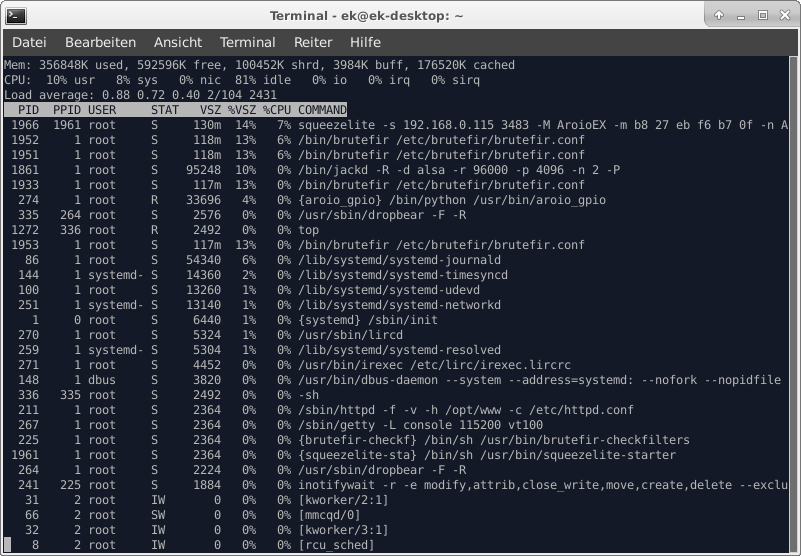This screenshot has width=801, height=556.
Task: Open the terminal window menu icon in title bar
Action: (15, 15)
